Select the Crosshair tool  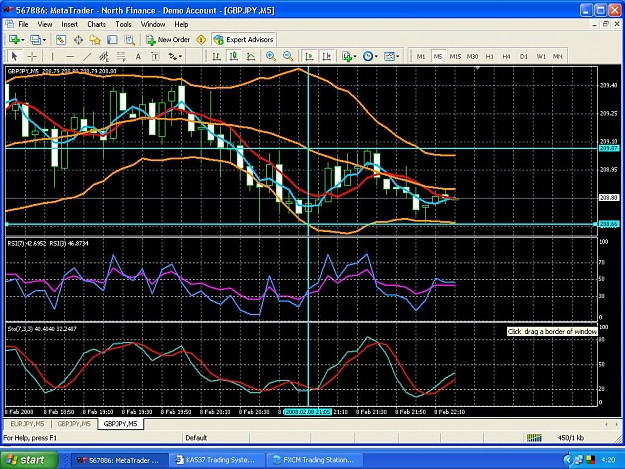click(x=32, y=56)
